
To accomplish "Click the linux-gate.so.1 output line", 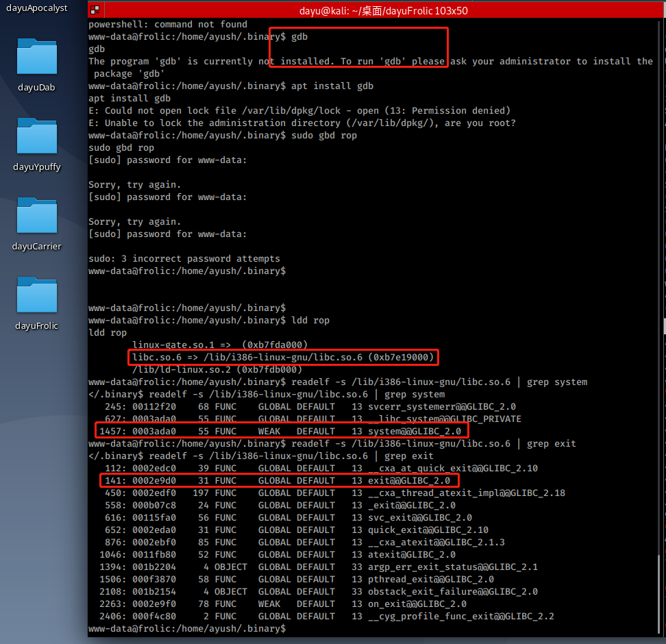I will (x=219, y=345).
